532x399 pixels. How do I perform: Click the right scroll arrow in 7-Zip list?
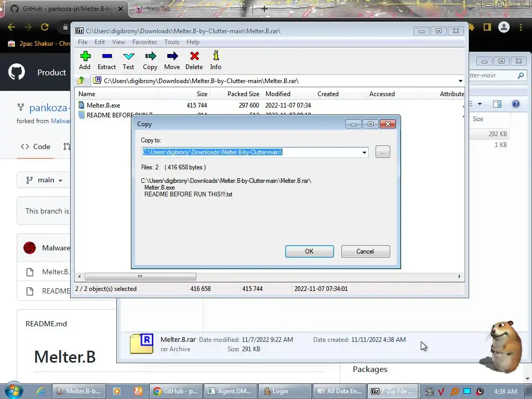click(459, 276)
